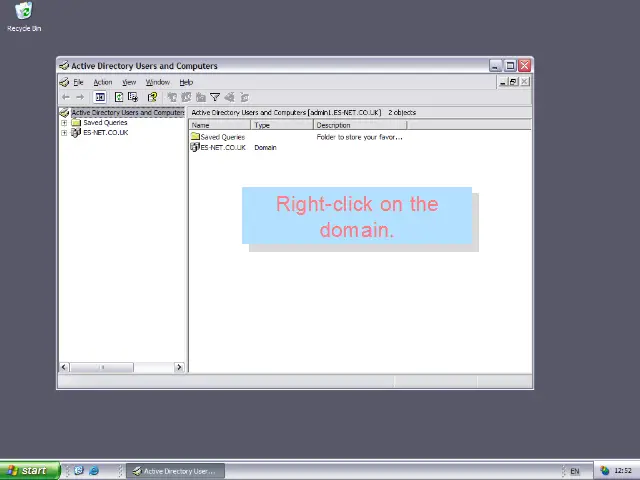Maximize the Active Directory window
This screenshot has width=640, height=480.
[510, 65]
